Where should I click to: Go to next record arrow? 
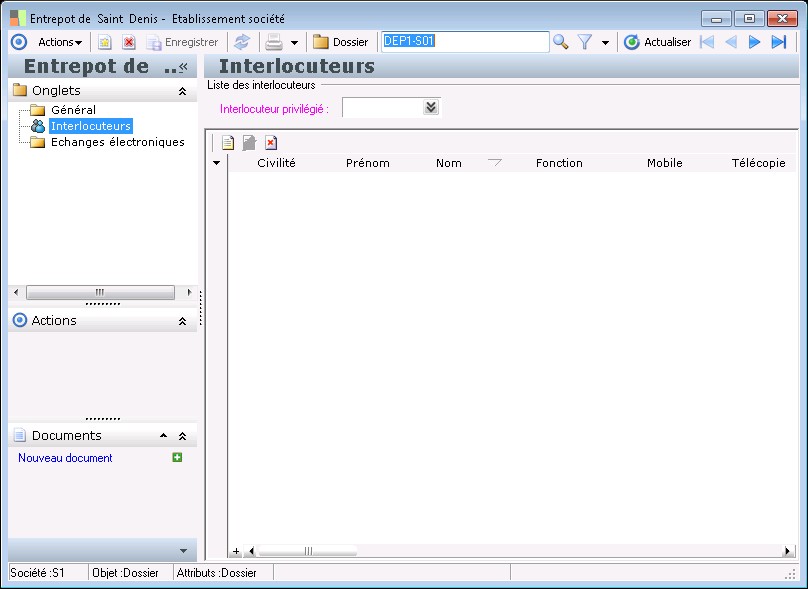(x=754, y=42)
